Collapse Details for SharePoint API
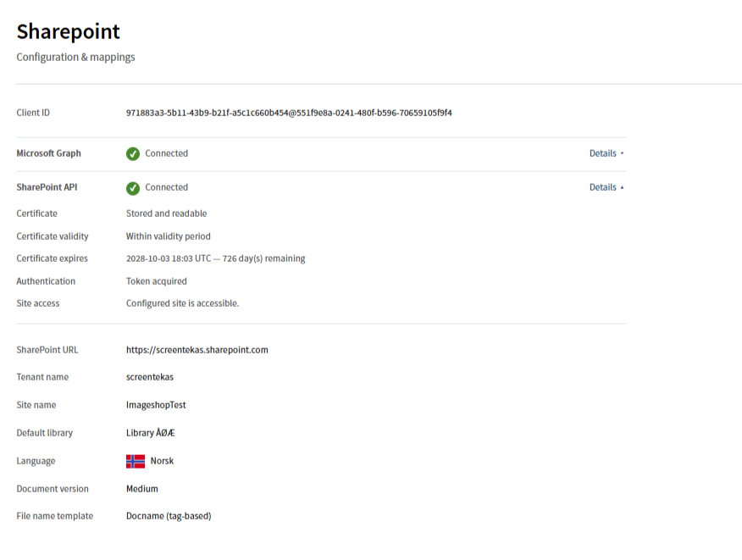 click(606, 187)
